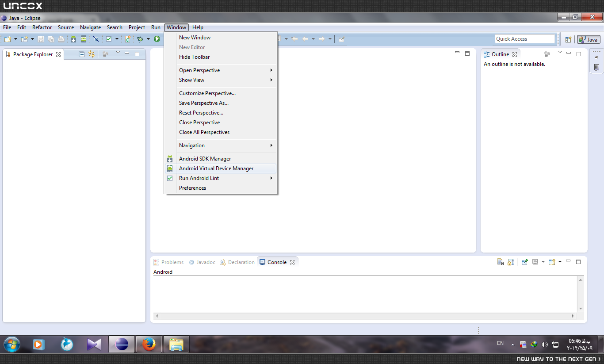Click the green Run button in toolbar
The image size is (604, 364).
click(157, 39)
